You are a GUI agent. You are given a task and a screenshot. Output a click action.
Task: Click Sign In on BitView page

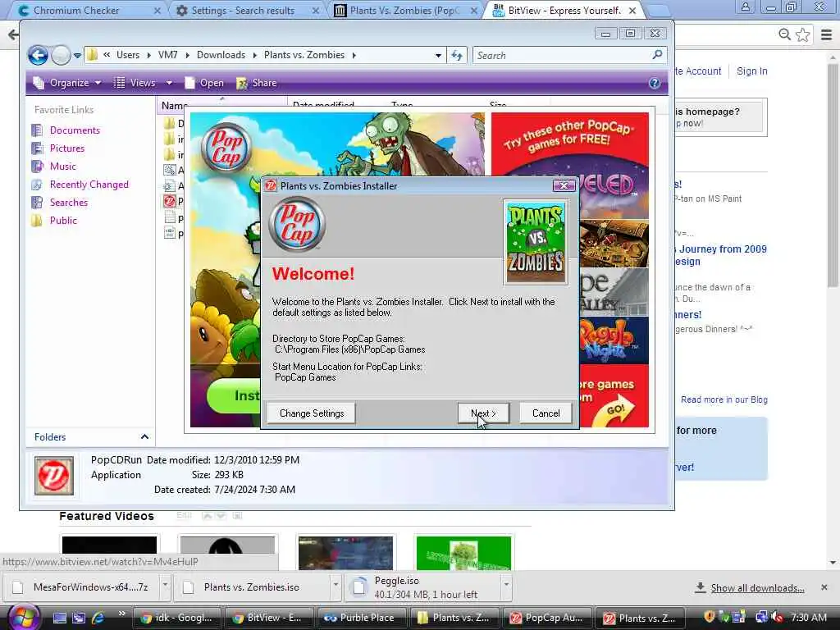click(x=751, y=71)
